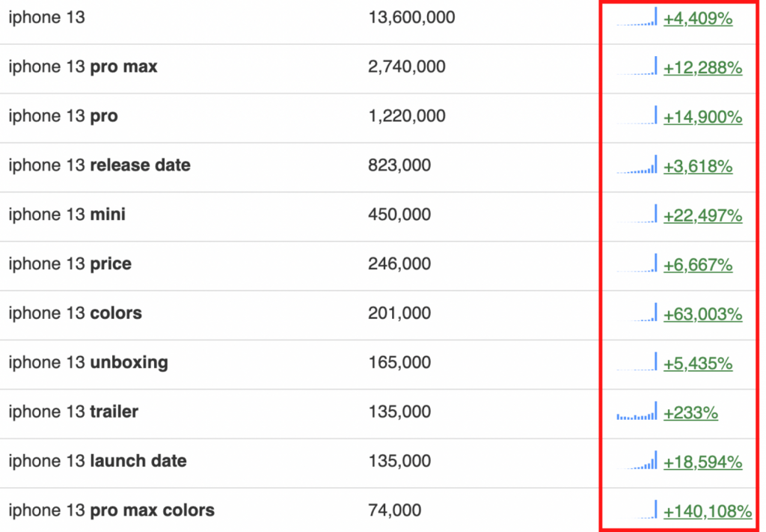This screenshot has height=532, width=766.
Task: Select the keyword 'iphone 13 unboxing'
Action: [x=88, y=363]
